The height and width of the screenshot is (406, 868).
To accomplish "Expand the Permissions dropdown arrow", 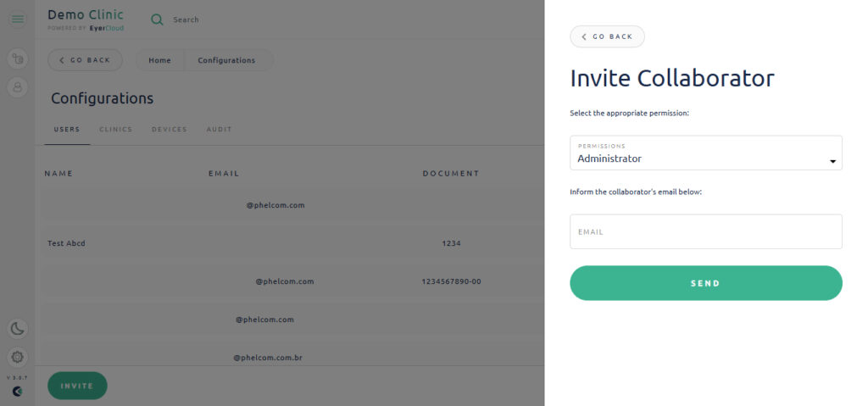I will pos(832,161).
